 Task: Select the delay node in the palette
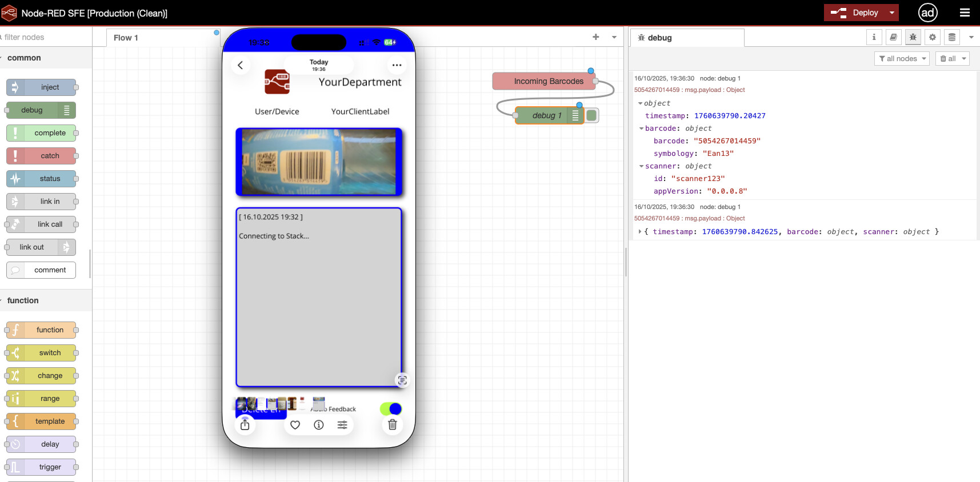[41, 444]
